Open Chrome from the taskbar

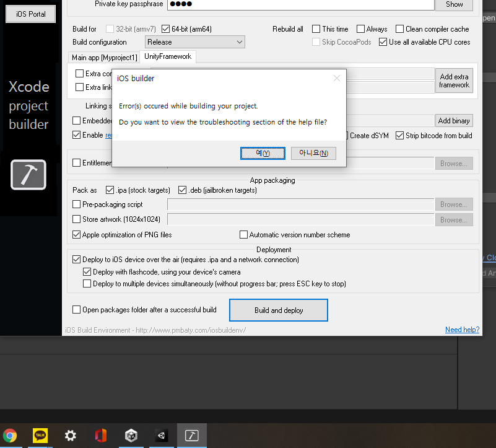tap(10, 436)
